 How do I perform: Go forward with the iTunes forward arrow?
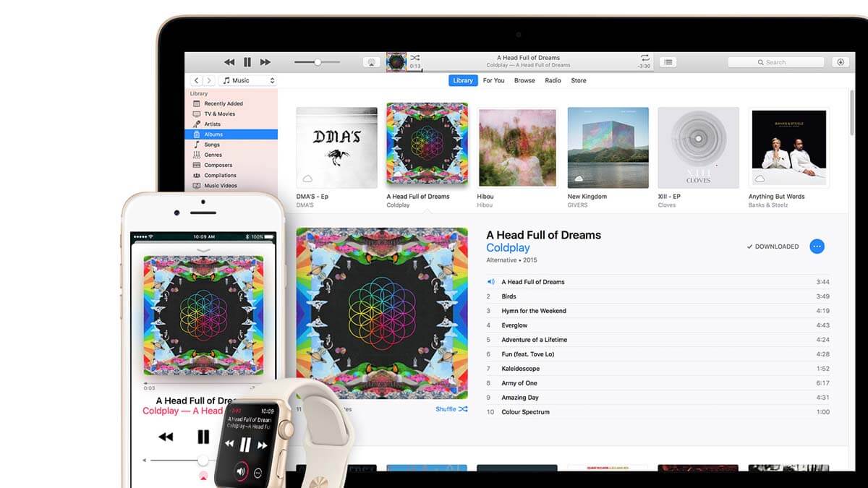209,80
